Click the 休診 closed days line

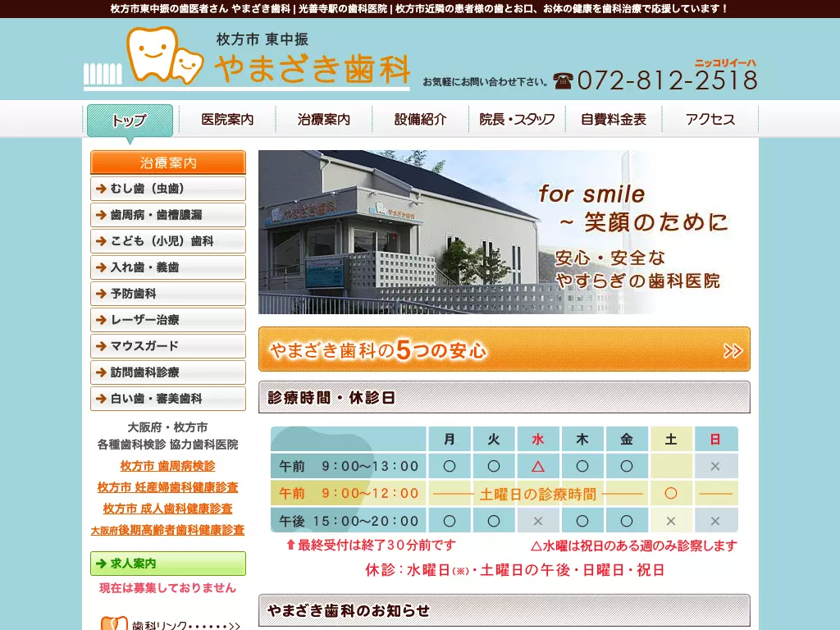coord(515,570)
